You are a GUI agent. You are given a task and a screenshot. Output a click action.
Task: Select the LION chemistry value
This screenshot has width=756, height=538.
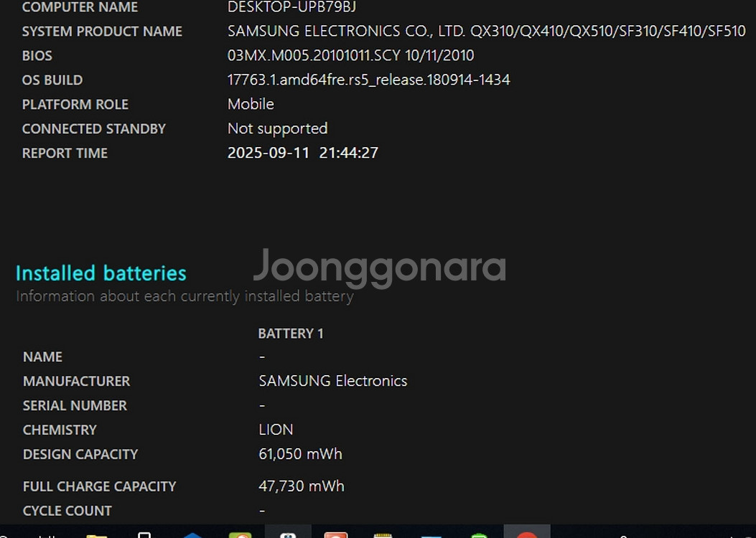276,430
